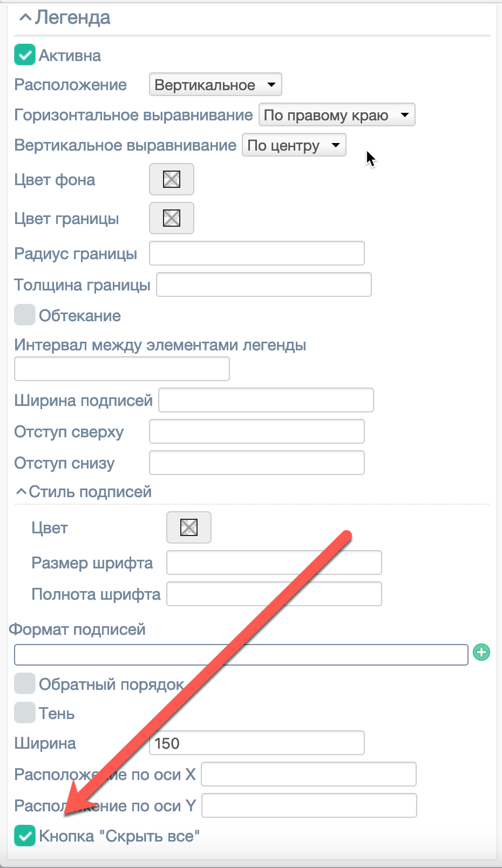502x868 pixels.
Task: Choose label Цвет in Стиль подписей
Action: pos(189,527)
